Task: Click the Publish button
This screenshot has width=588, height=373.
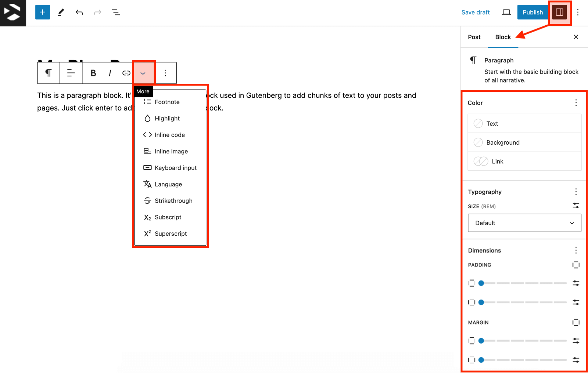Action: pos(533,12)
